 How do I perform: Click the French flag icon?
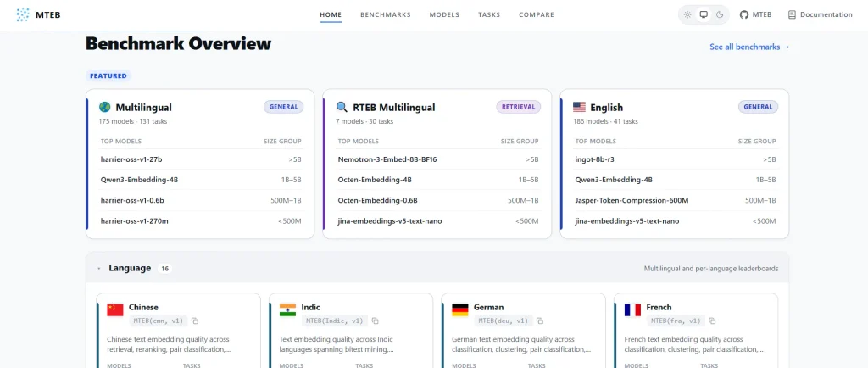point(632,309)
